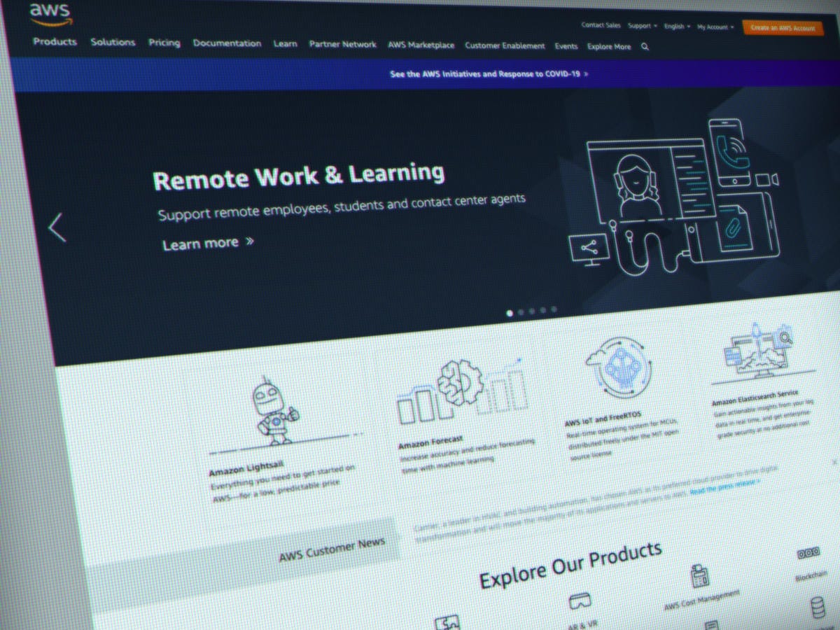Open the English language dropdown
This screenshot has width=840, height=630.
(x=677, y=27)
